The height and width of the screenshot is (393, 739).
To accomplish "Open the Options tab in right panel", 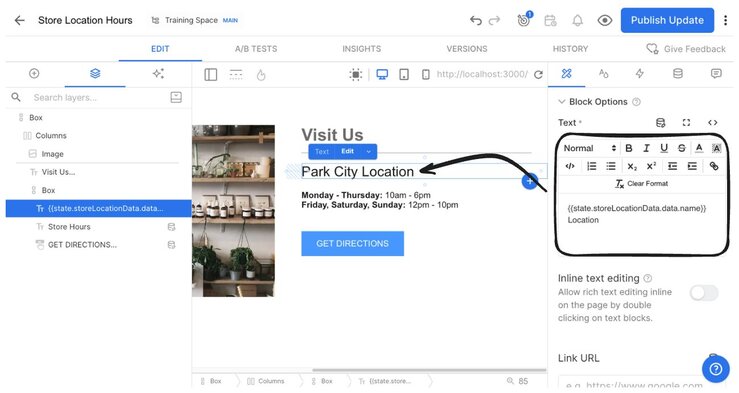I will click(x=567, y=74).
